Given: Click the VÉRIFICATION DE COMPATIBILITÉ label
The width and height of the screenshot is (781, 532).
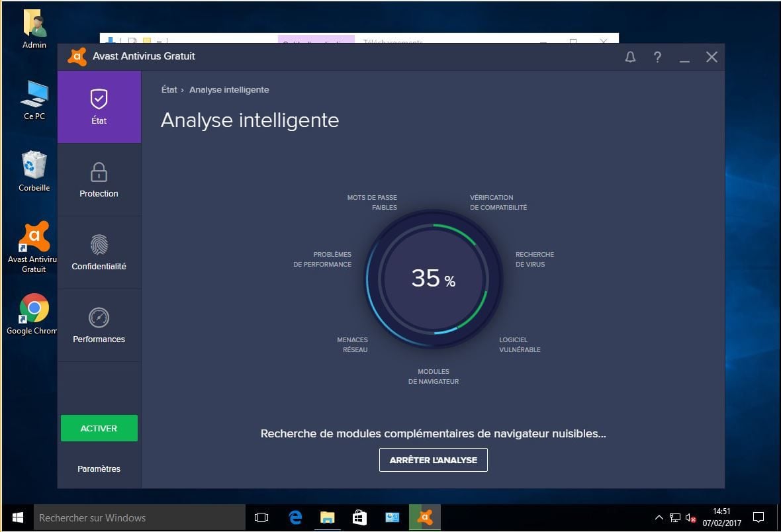Looking at the screenshot, I should [x=498, y=202].
